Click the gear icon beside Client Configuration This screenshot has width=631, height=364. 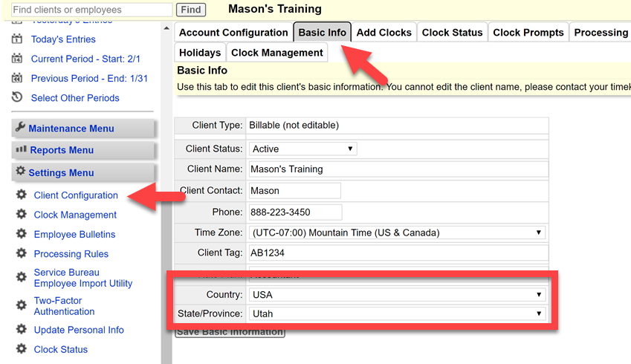pos(21,195)
